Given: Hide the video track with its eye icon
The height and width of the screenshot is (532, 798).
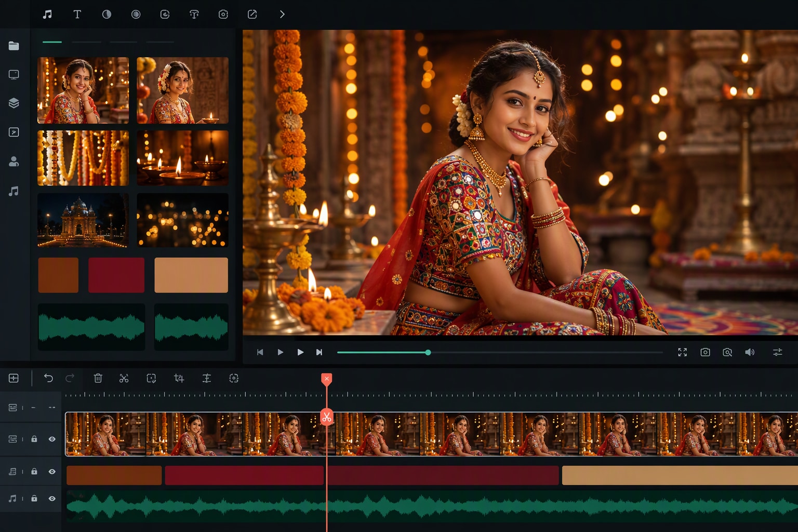Looking at the screenshot, I should click(x=52, y=439).
